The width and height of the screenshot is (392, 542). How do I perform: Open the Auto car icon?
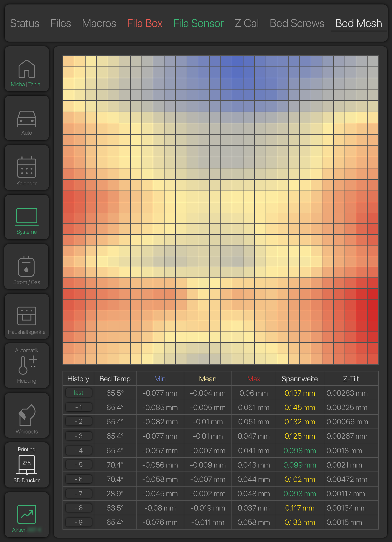click(27, 118)
